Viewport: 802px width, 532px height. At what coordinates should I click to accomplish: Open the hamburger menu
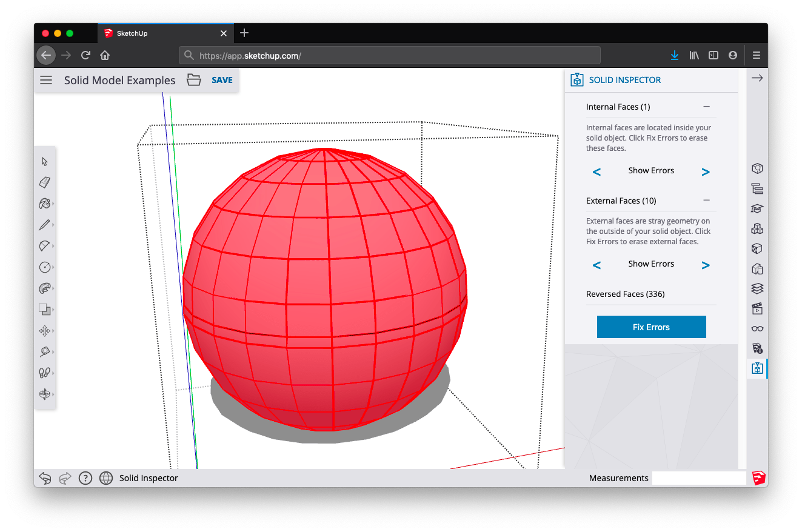46,79
